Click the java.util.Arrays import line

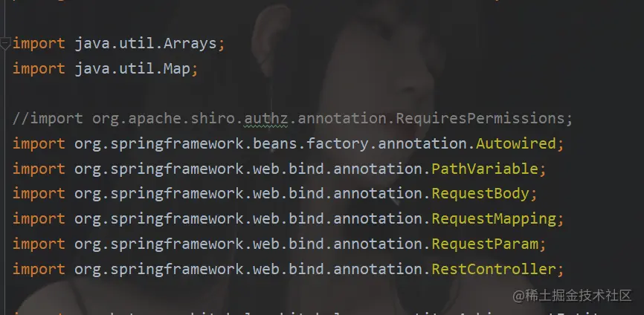pos(119,44)
